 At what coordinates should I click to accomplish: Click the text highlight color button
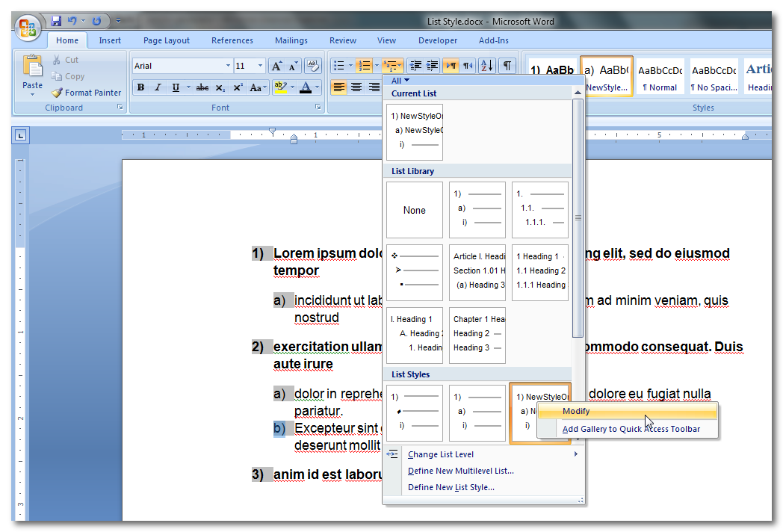tap(279, 87)
